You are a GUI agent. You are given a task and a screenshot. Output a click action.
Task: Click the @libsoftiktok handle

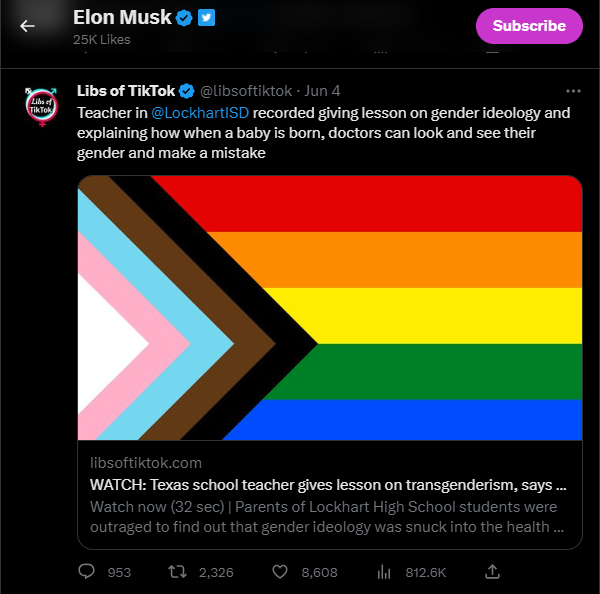[x=245, y=90]
